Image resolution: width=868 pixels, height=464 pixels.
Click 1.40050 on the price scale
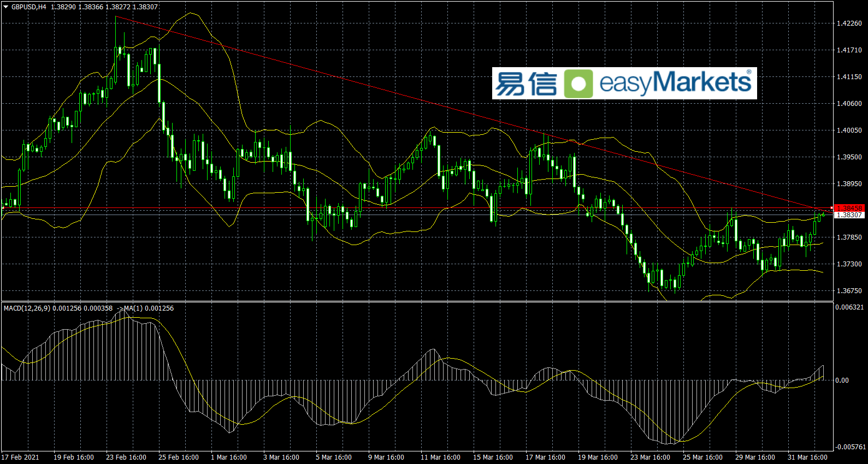coord(849,130)
